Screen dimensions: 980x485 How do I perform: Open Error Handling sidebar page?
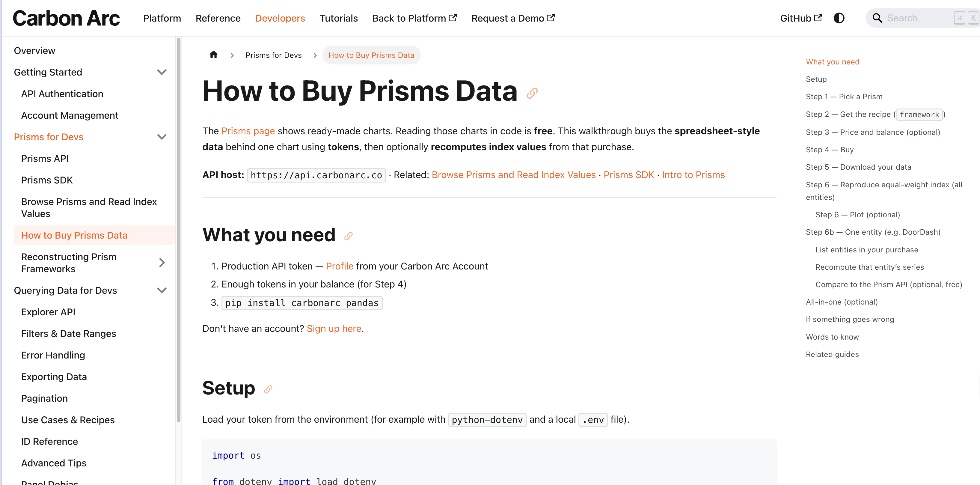click(x=53, y=355)
